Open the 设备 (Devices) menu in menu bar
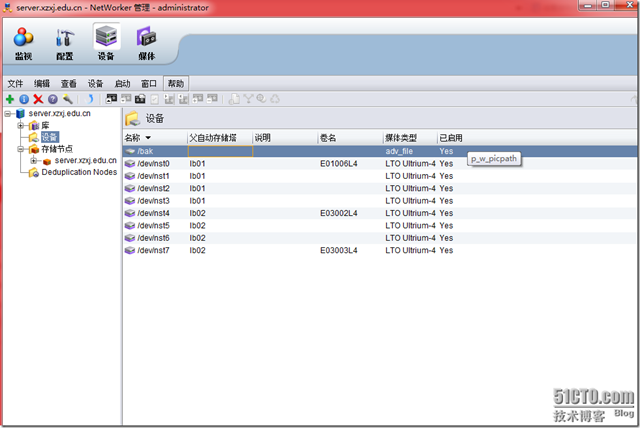 (95, 84)
